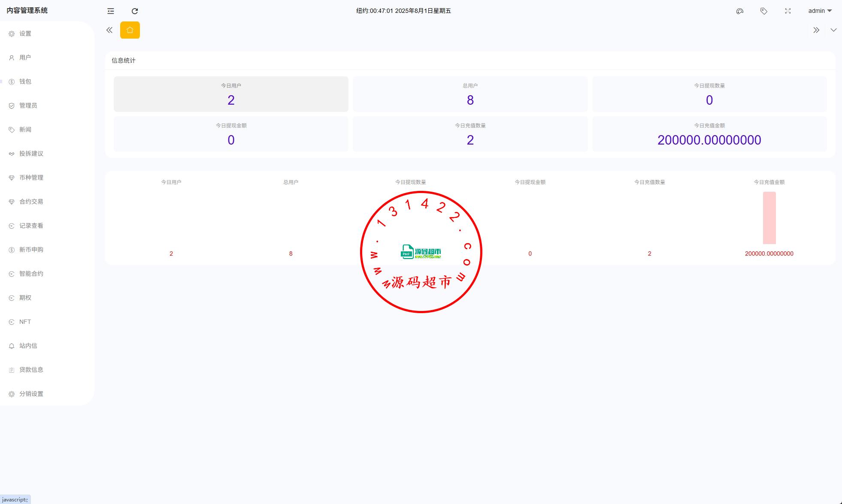The width and height of the screenshot is (842, 504).
Task: Open 用户 users menu
Action: (x=25, y=57)
